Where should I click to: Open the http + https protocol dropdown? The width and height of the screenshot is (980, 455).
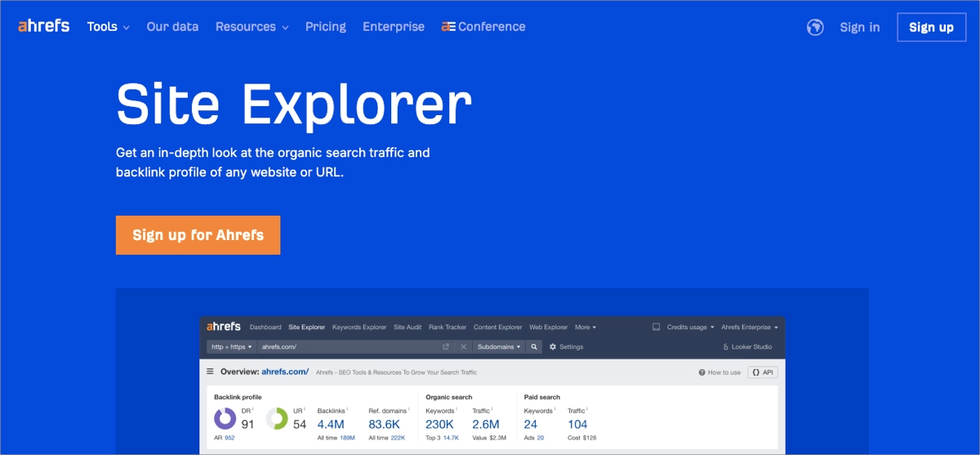tap(232, 346)
